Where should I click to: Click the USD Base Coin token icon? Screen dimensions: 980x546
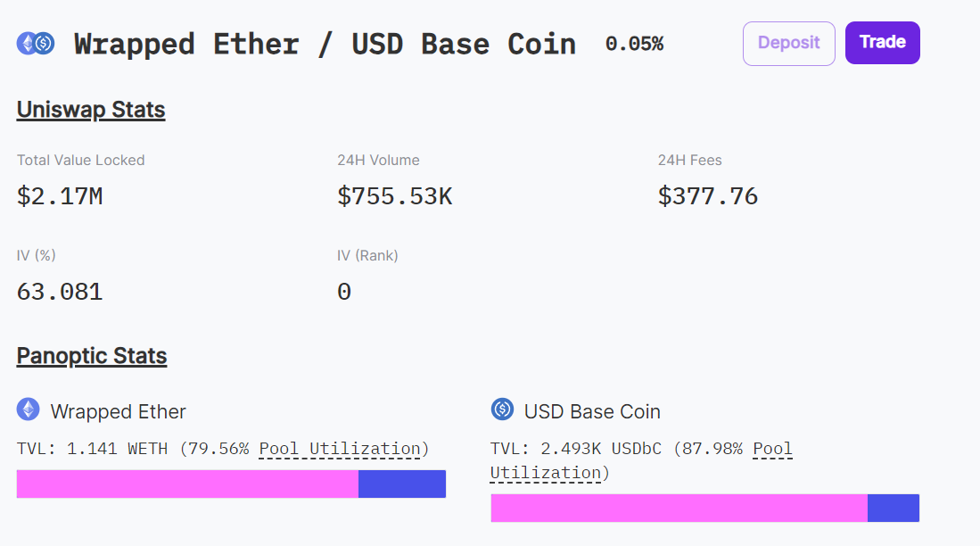click(502, 409)
